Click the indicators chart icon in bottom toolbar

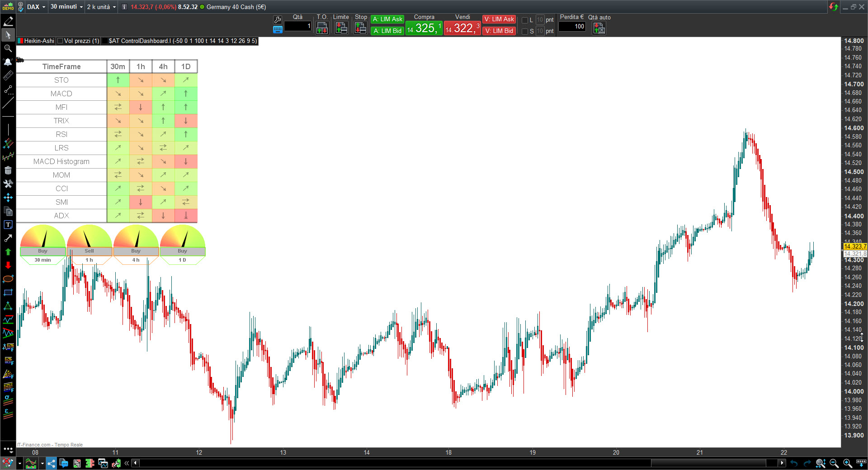tap(30, 463)
